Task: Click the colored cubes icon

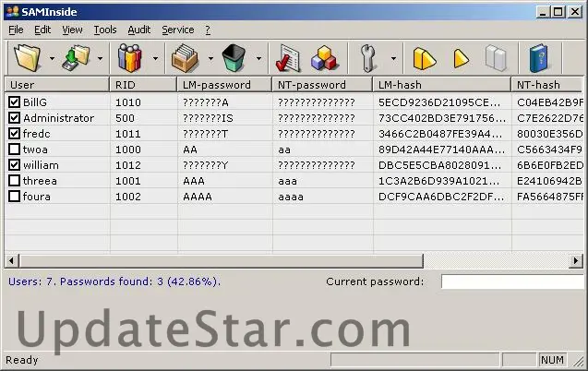Action: (x=324, y=58)
